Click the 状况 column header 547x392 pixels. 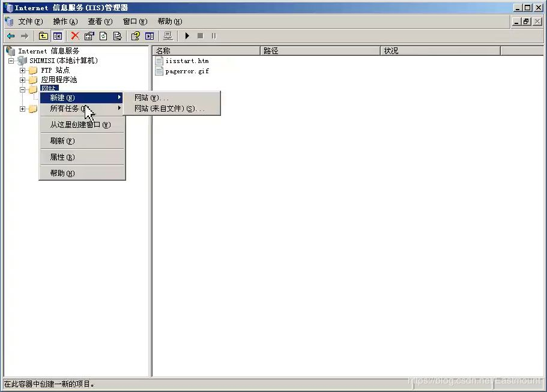click(x=440, y=51)
